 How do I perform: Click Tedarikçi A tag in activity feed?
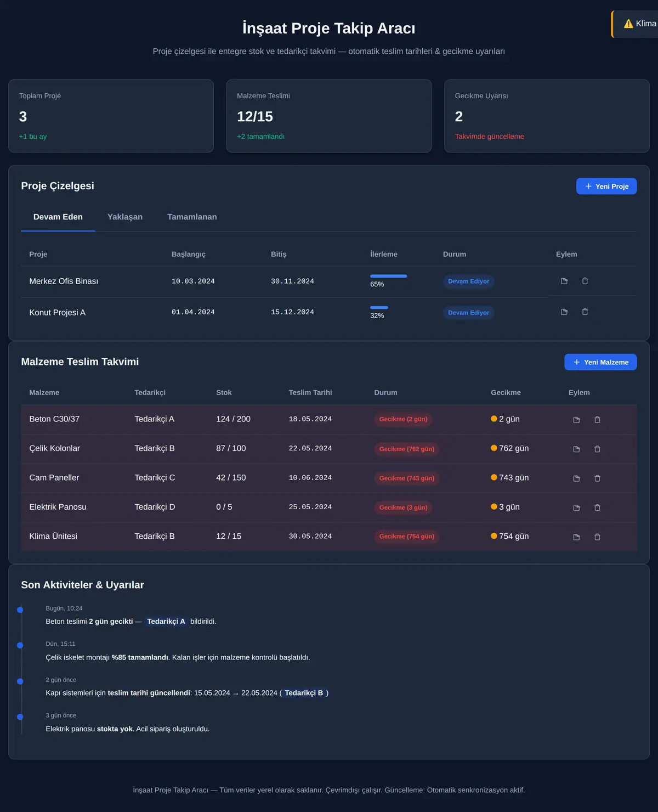[x=166, y=622]
